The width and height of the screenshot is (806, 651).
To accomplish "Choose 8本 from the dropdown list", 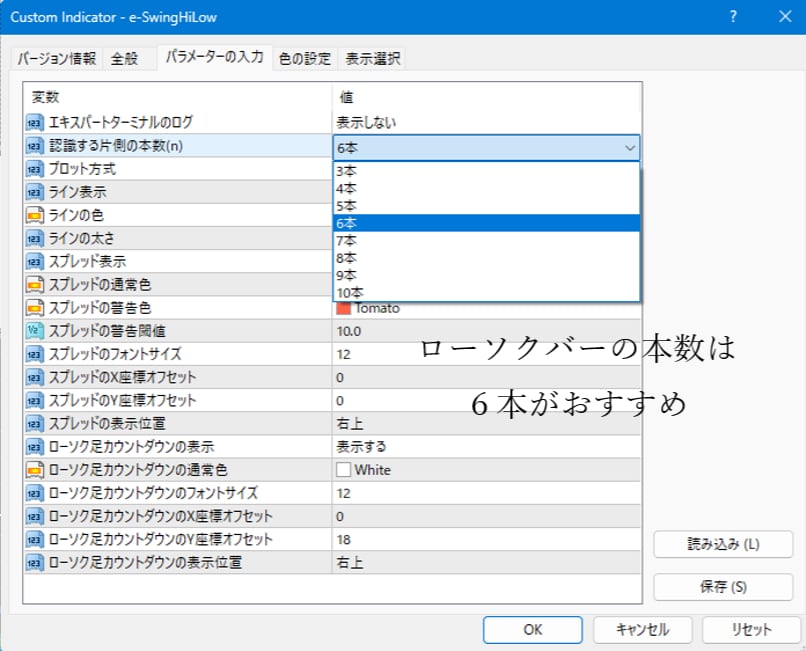I will 486,258.
